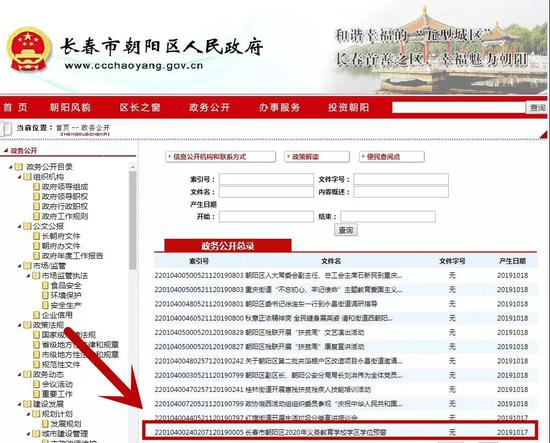This screenshot has width=550, height=443.
Task: Click the national emblem logo in header
Action: tap(29, 49)
